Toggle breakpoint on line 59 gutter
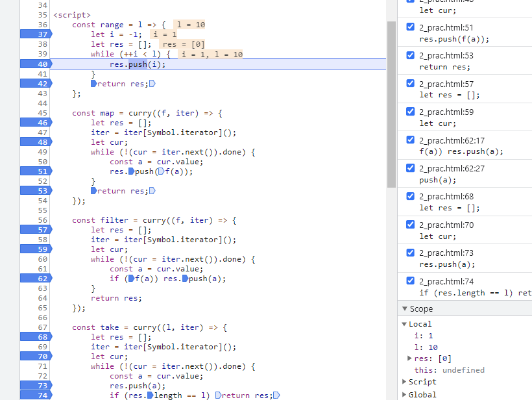This screenshot has height=400, width=532. (36, 249)
